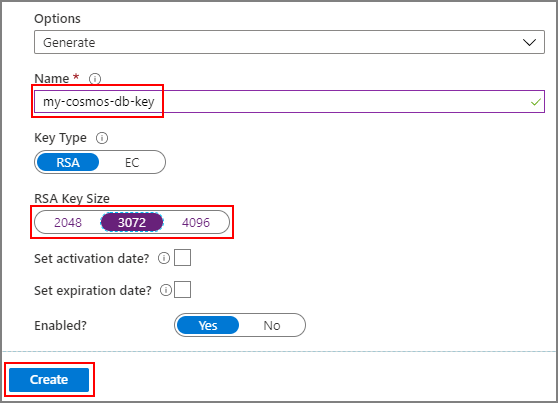558x403 pixels.
Task: Click the Key Type info icon
Action: click(x=102, y=138)
